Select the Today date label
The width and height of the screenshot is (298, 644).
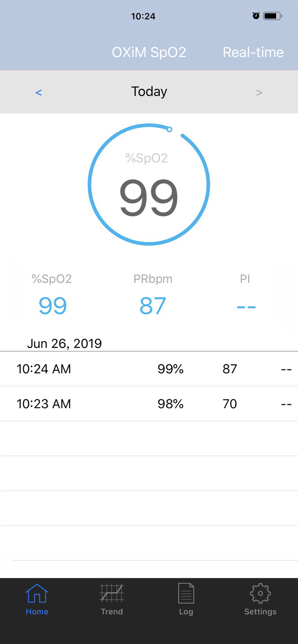click(x=149, y=92)
